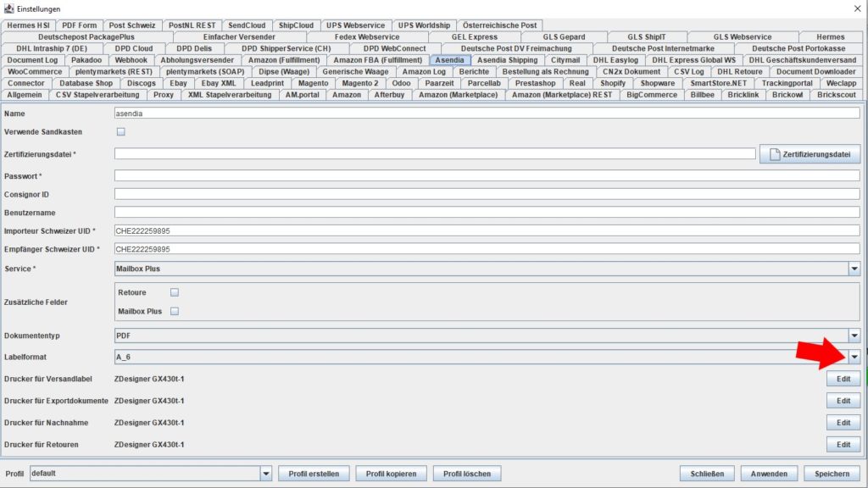Open the Prestashop tab

pos(535,83)
